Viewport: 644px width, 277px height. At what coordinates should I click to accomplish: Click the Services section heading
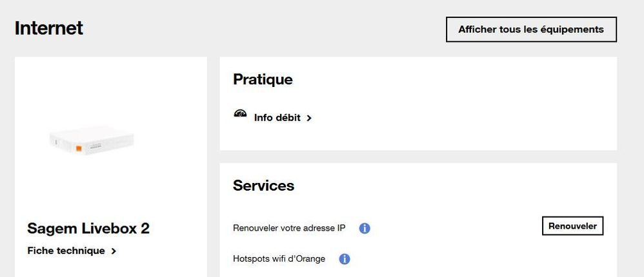[263, 186]
